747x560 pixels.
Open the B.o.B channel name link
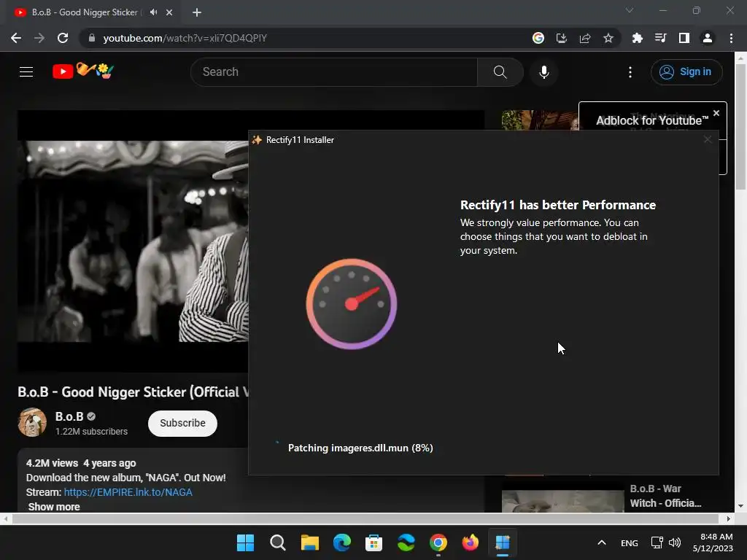(x=69, y=416)
